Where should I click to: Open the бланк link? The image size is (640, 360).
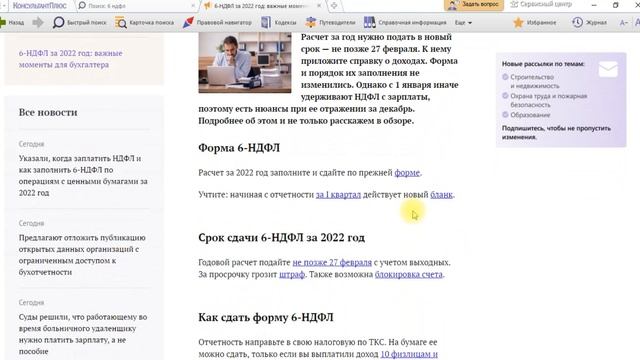441,195
